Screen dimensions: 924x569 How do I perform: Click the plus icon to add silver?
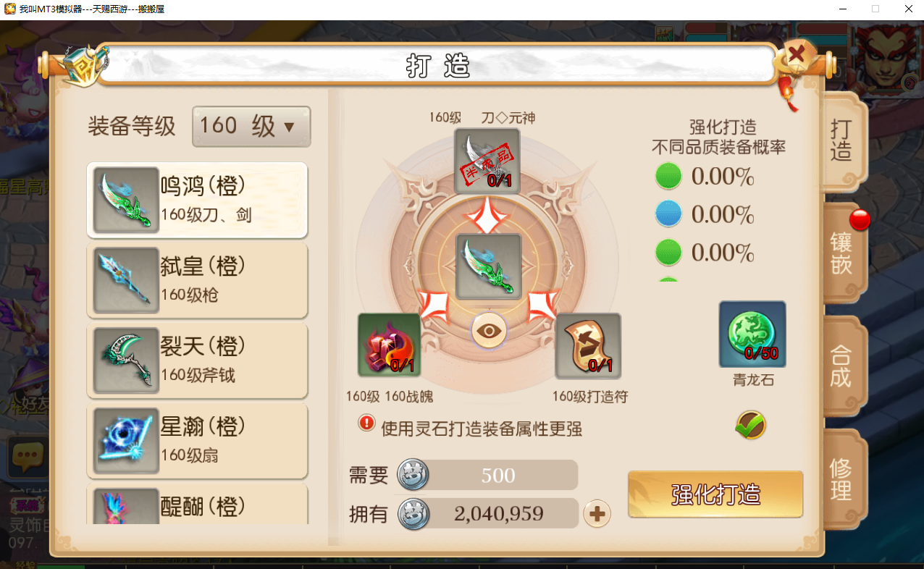pos(597,514)
